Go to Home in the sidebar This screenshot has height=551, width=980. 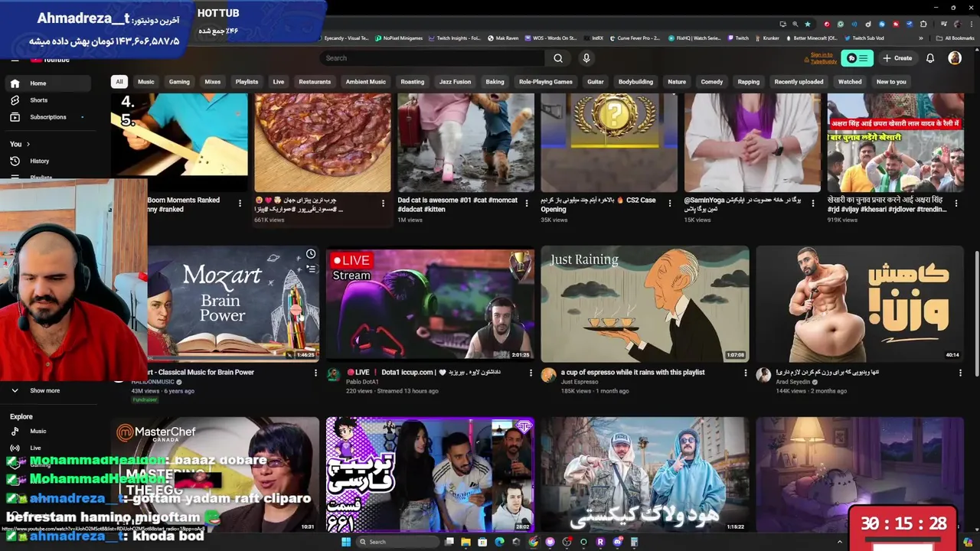click(50, 83)
